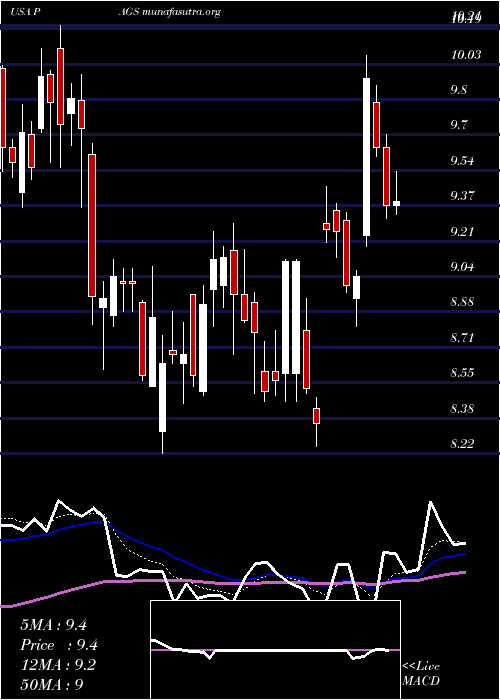Click inside the Live MACD inset chart
The width and height of the screenshot is (500, 700).
[x=275, y=650]
